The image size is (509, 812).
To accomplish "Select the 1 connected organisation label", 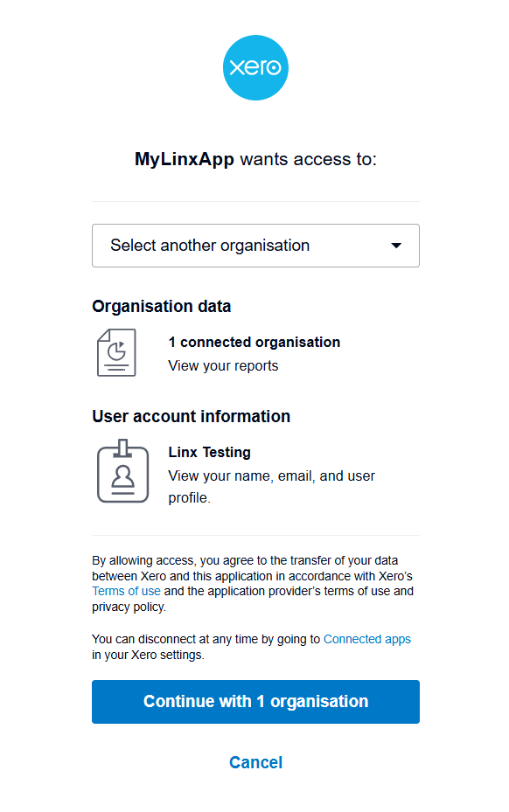I will point(254,342).
